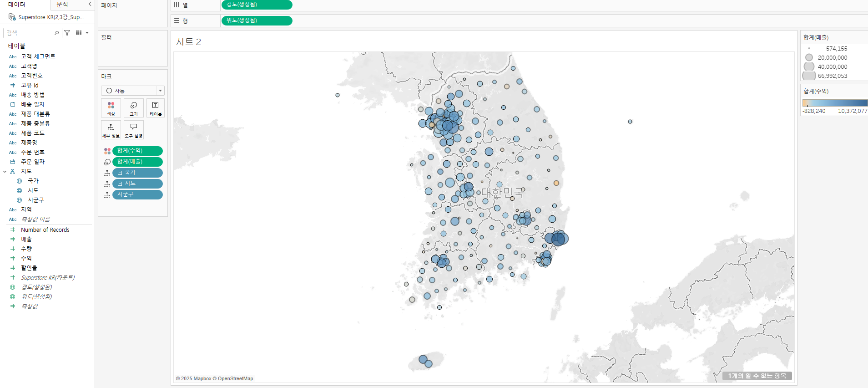
Task: Open the 크기 (Size) mark card
Action: tap(134, 108)
